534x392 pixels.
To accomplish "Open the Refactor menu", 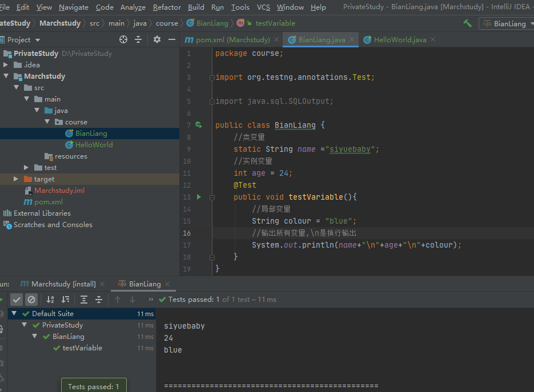I will click(167, 7).
